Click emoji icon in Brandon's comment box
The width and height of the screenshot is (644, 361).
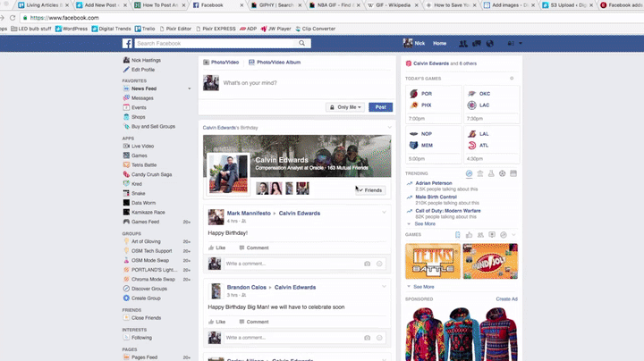(379, 338)
